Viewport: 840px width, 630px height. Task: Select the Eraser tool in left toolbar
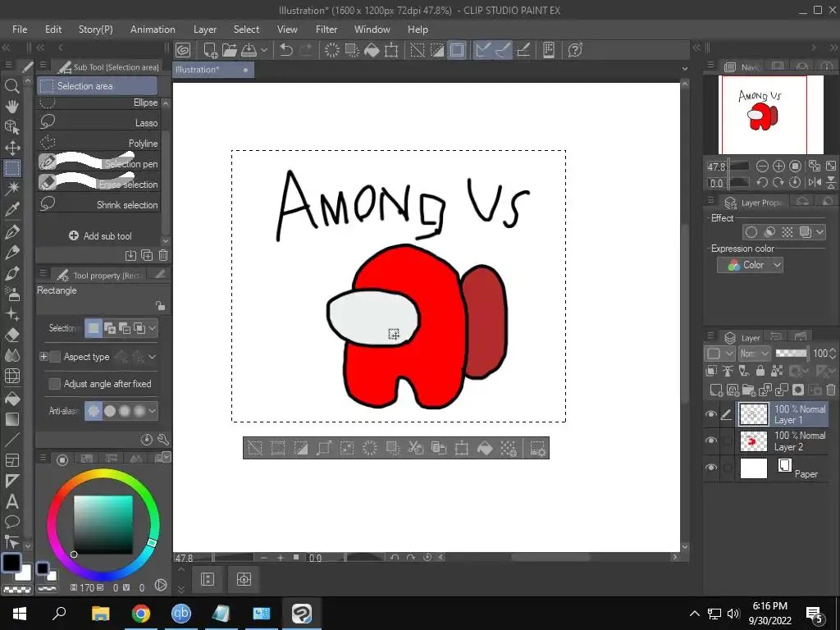tap(11, 336)
